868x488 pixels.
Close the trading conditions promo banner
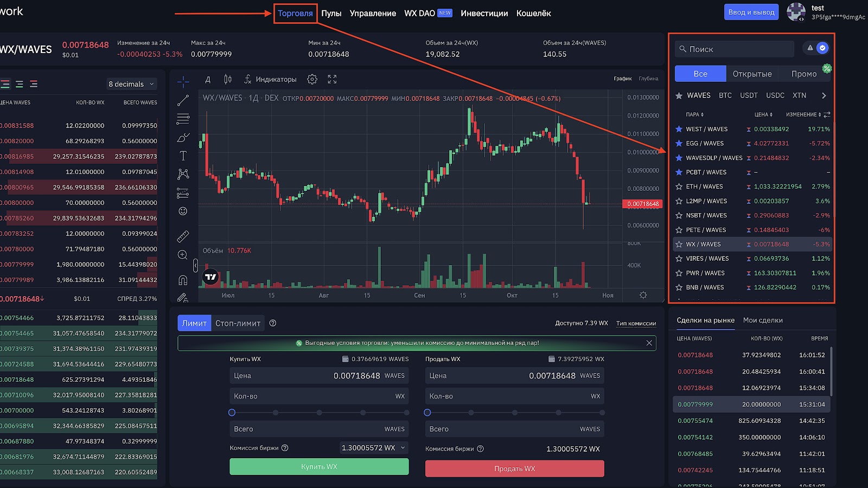[x=649, y=343]
